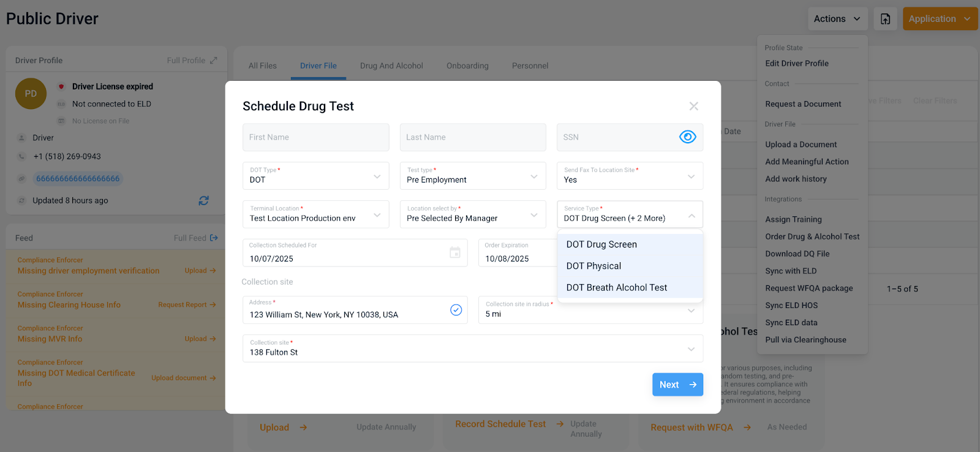Open the Location select by dropdown

point(473,214)
